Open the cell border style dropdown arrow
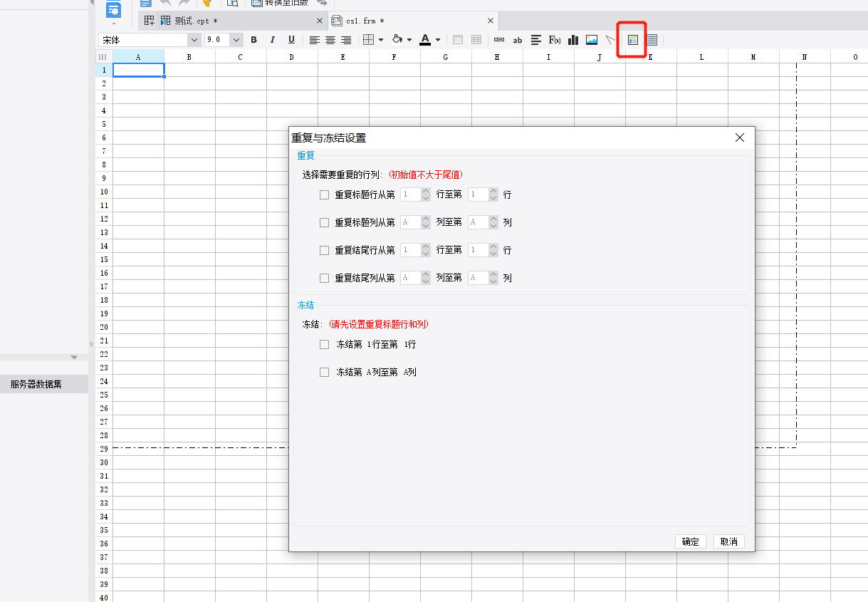 pyautogui.click(x=381, y=40)
